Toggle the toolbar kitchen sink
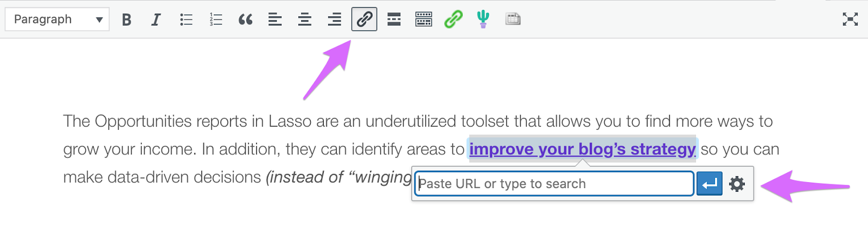 (x=424, y=20)
